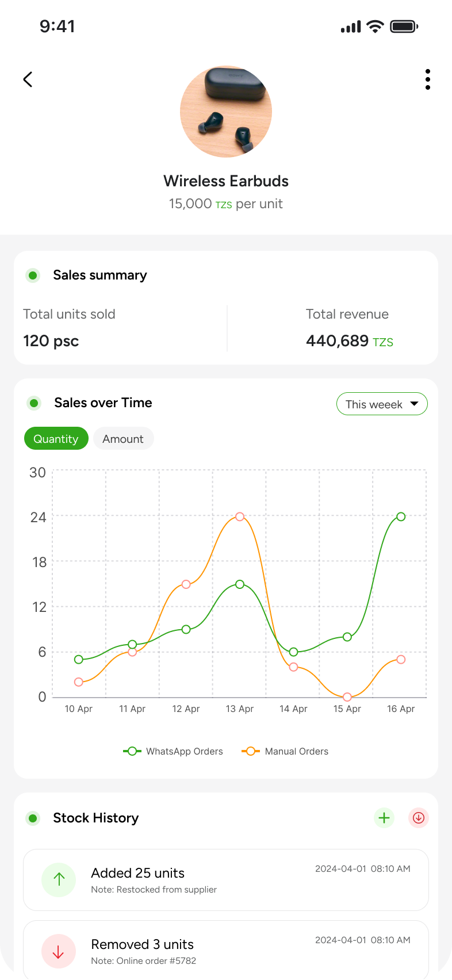This screenshot has height=980, width=452.
Task: Tap the Wireless Earbuds product photo
Action: tap(226, 112)
